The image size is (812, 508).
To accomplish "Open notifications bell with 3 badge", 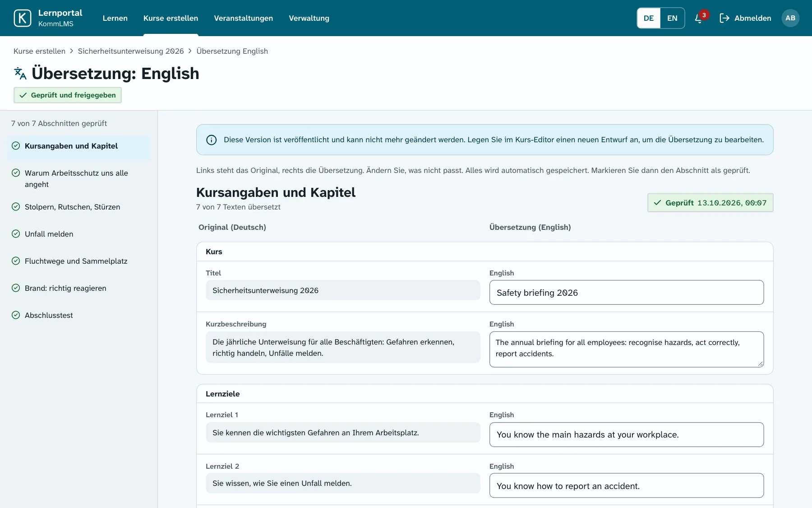I will [699, 18].
